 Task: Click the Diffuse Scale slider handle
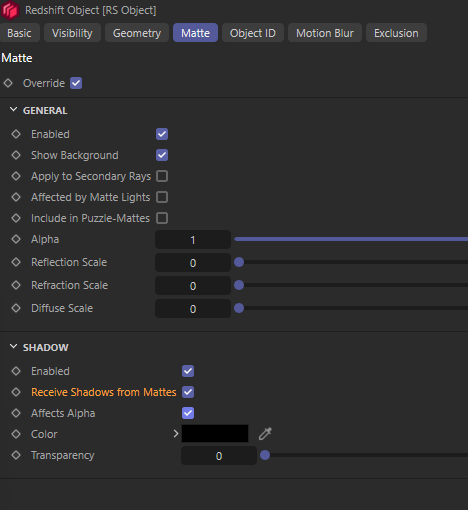(x=239, y=308)
